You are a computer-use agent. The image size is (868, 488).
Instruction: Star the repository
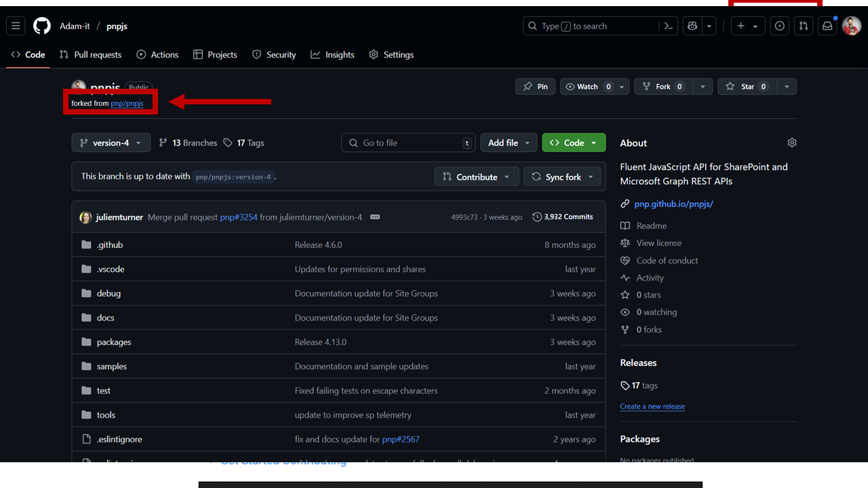747,87
